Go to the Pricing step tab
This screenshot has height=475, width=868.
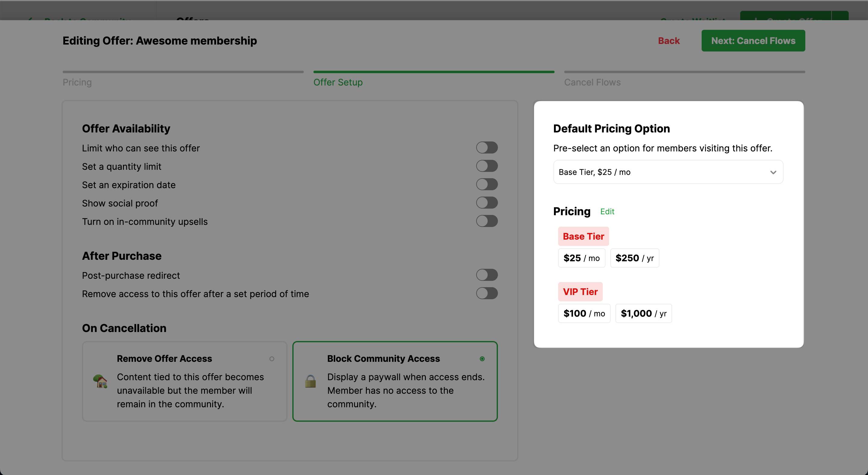pos(77,82)
